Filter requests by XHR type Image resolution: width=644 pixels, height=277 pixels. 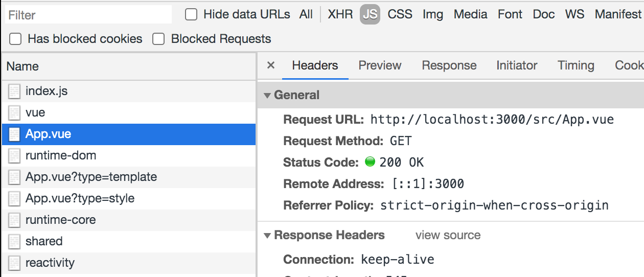tap(340, 14)
